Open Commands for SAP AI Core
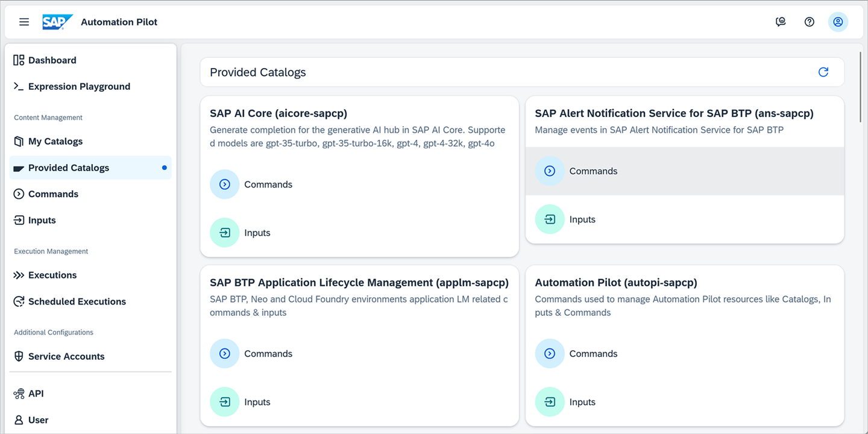Screen dimensions: 868x434 359,184
